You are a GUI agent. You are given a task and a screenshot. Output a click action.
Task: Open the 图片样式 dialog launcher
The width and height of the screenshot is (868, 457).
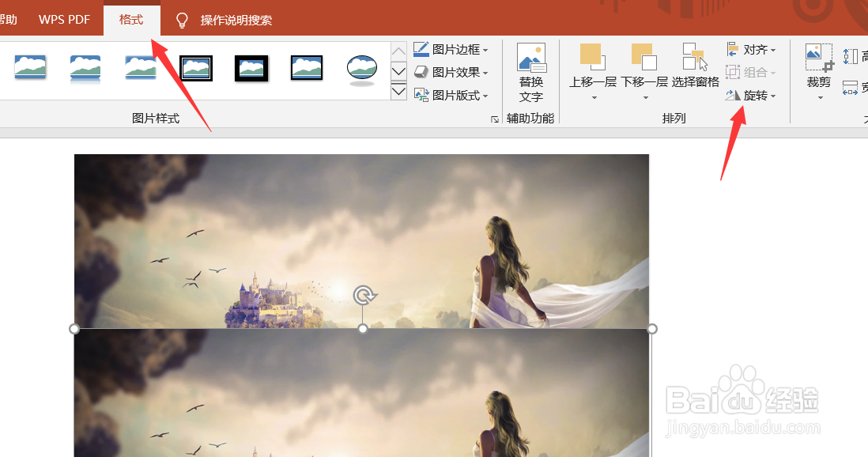495,119
